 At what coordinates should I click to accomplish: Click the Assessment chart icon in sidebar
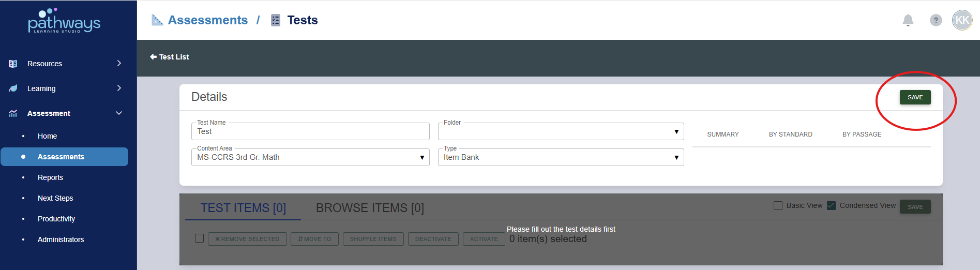point(13,113)
